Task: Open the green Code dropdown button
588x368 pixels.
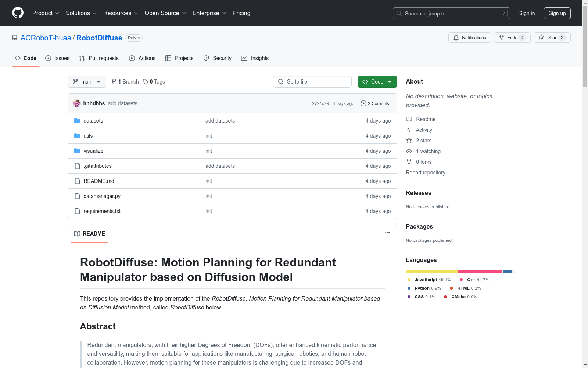Action: 377,82
